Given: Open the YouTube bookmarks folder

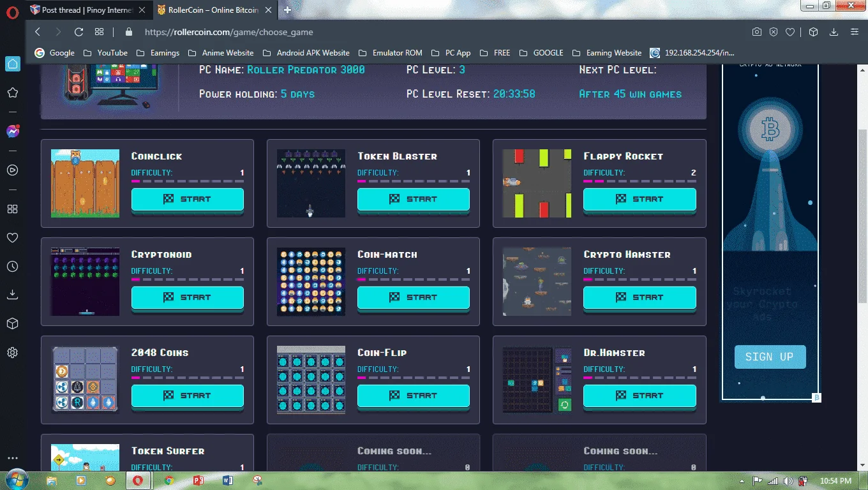Looking at the screenshot, I should [x=105, y=53].
